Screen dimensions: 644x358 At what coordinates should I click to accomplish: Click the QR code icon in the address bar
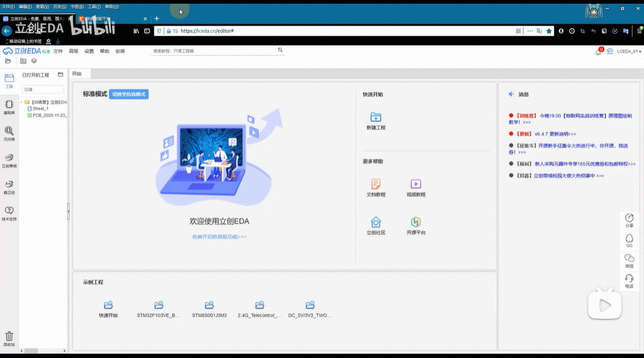(519, 31)
